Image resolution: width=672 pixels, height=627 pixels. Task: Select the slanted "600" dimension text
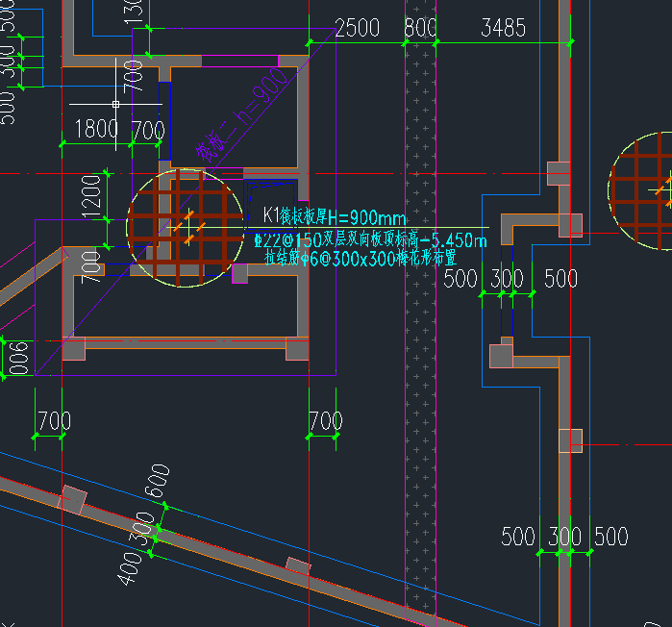158,481
